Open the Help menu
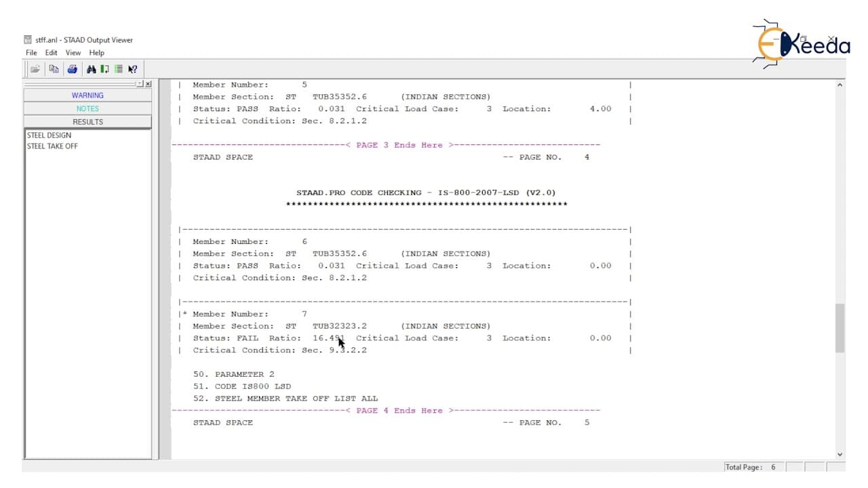The height and width of the screenshot is (488, 868). click(97, 53)
